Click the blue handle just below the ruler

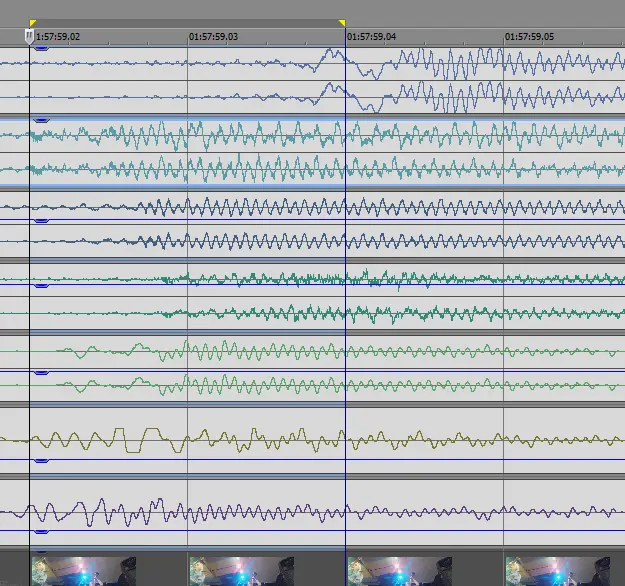coord(41,47)
